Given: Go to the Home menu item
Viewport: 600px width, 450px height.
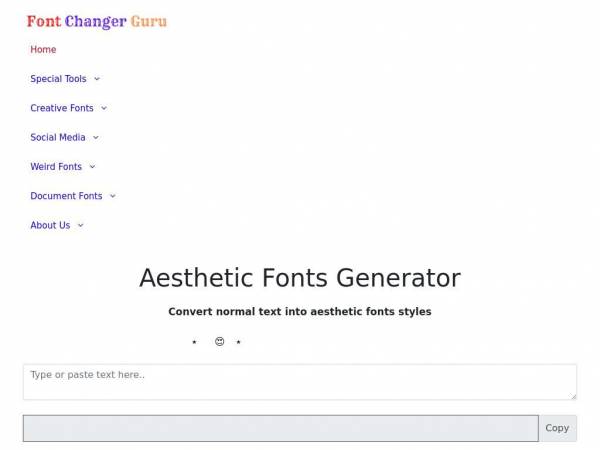Looking at the screenshot, I should 43,49.
